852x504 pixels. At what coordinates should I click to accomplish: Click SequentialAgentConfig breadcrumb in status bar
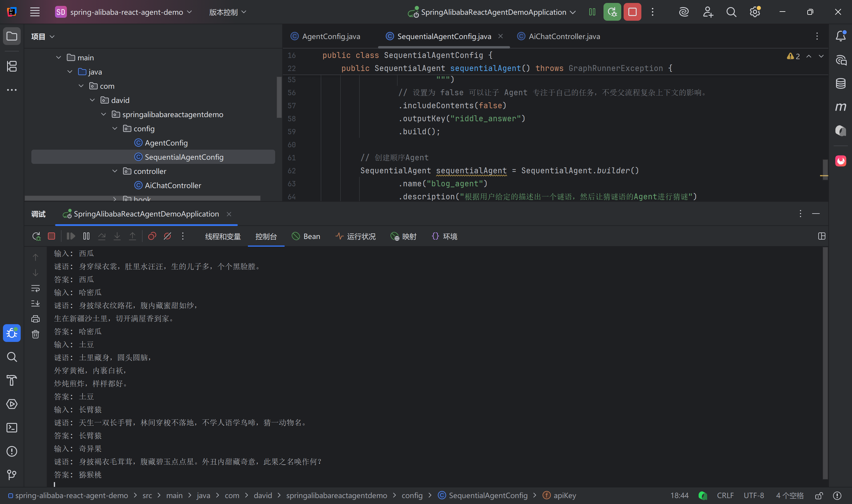[x=483, y=495]
